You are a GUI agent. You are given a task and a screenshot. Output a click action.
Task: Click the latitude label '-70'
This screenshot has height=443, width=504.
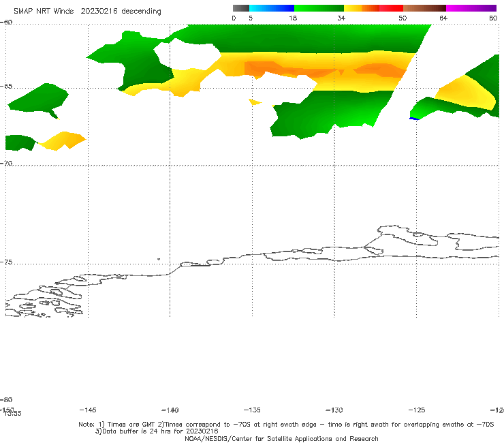pyautogui.click(x=6, y=163)
